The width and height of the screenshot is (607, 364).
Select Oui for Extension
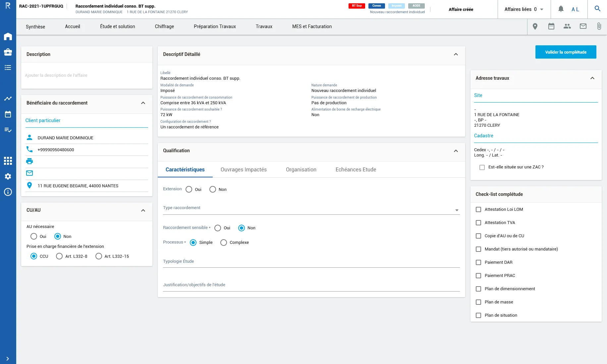pos(189,190)
